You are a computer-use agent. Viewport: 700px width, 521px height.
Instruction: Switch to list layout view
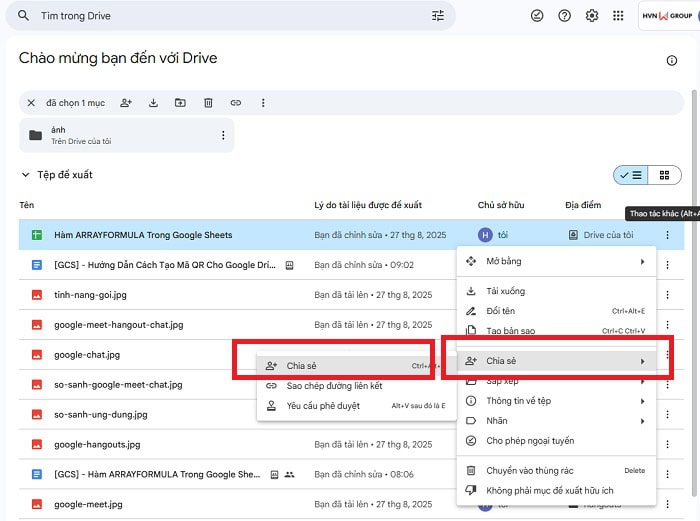pyautogui.click(x=631, y=175)
